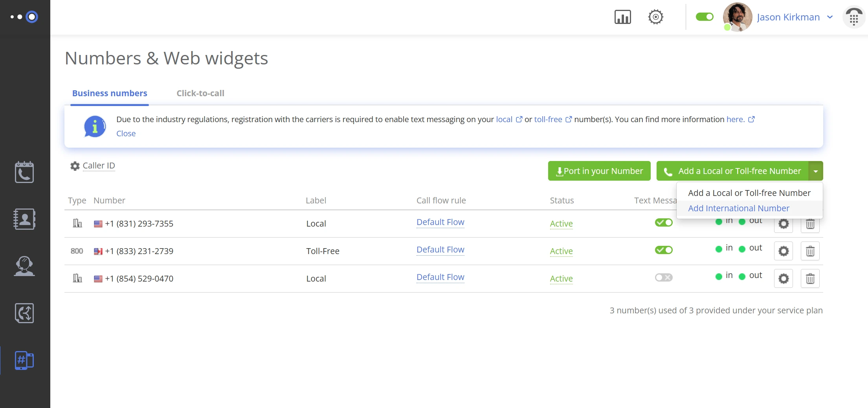Open the analytics bar chart icon

pos(622,17)
